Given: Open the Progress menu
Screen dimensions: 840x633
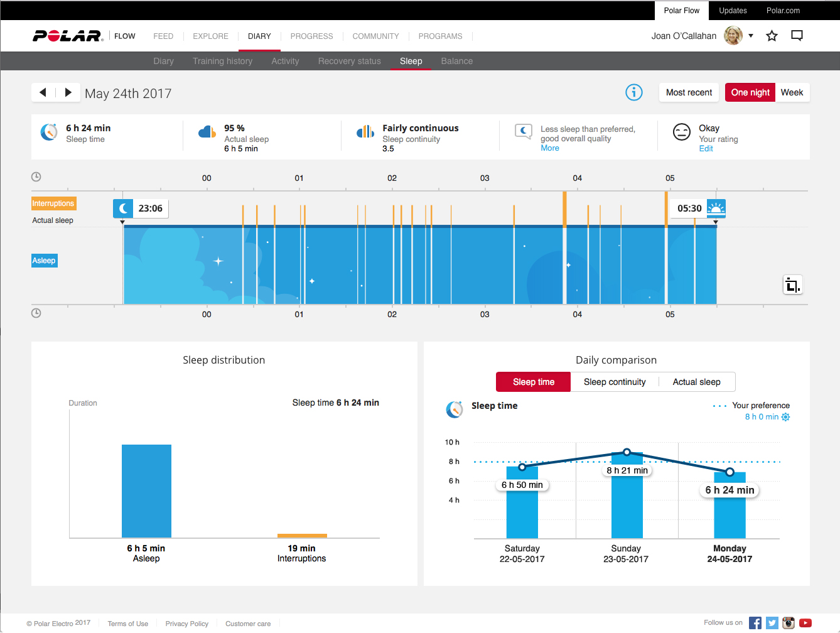Looking at the screenshot, I should [x=311, y=36].
